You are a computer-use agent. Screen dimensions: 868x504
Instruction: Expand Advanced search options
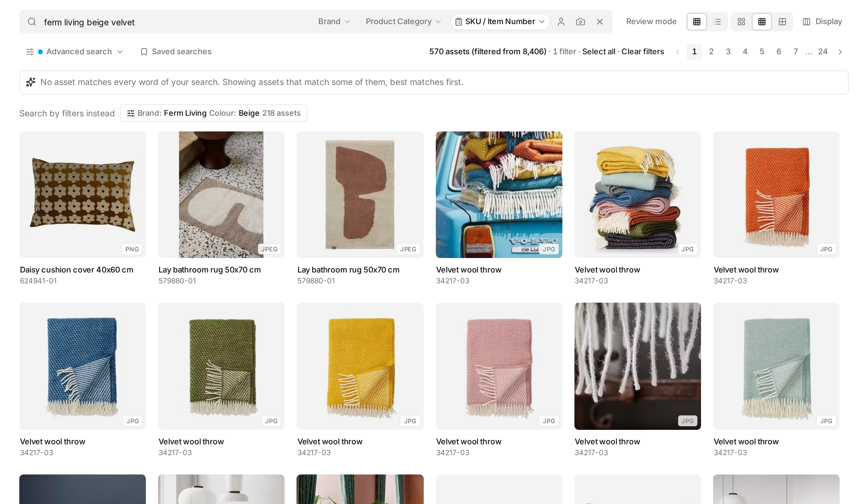[75, 52]
